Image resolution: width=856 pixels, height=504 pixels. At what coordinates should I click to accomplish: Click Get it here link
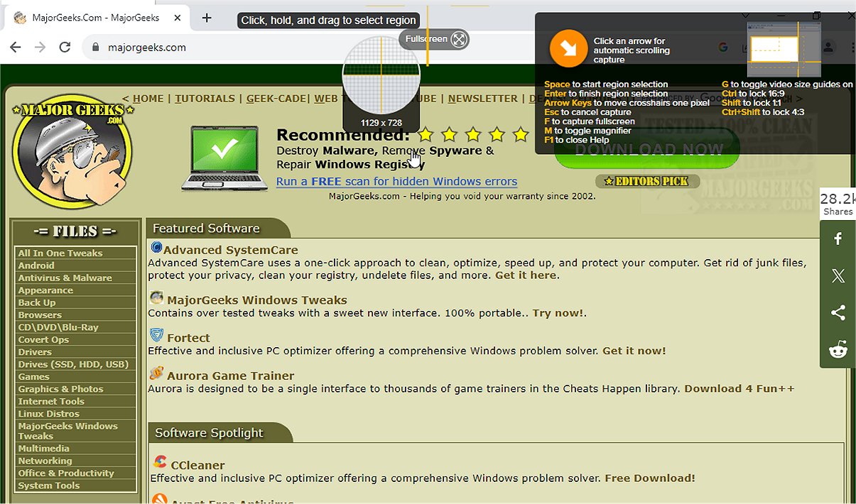526,275
